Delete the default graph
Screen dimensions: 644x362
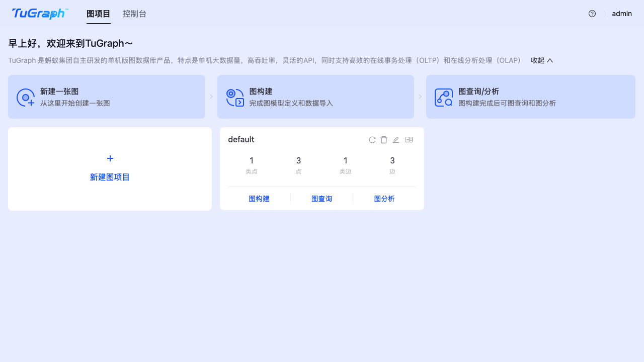pyautogui.click(x=384, y=140)
